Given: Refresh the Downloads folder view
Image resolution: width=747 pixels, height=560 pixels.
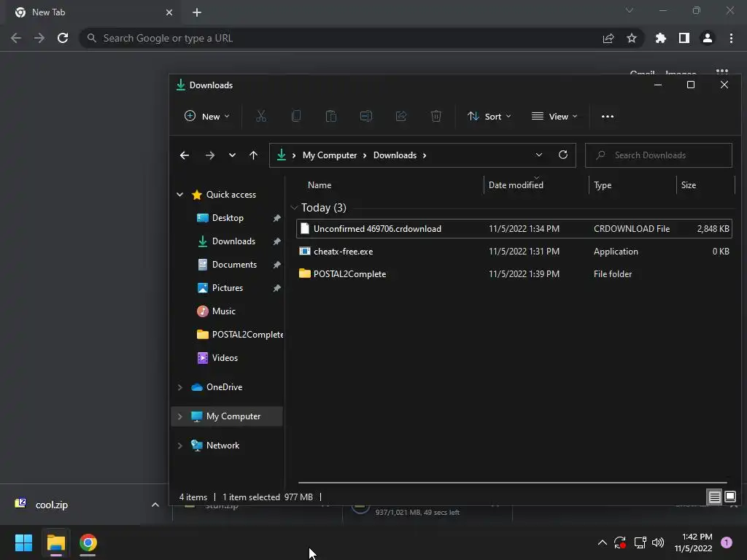Looking at the screenshot, I should [563, 155].
